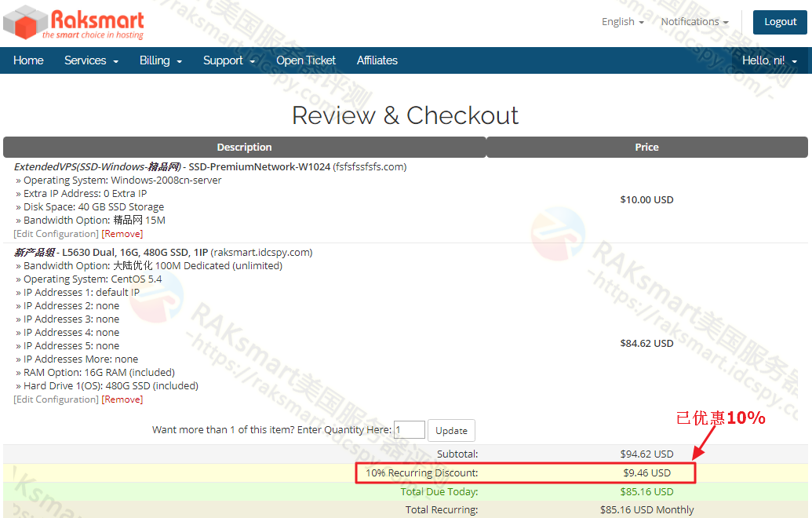Select the Subtotal $94.62 USD value
The width and height of the screenshot is (812, 518).
[646, 454]
